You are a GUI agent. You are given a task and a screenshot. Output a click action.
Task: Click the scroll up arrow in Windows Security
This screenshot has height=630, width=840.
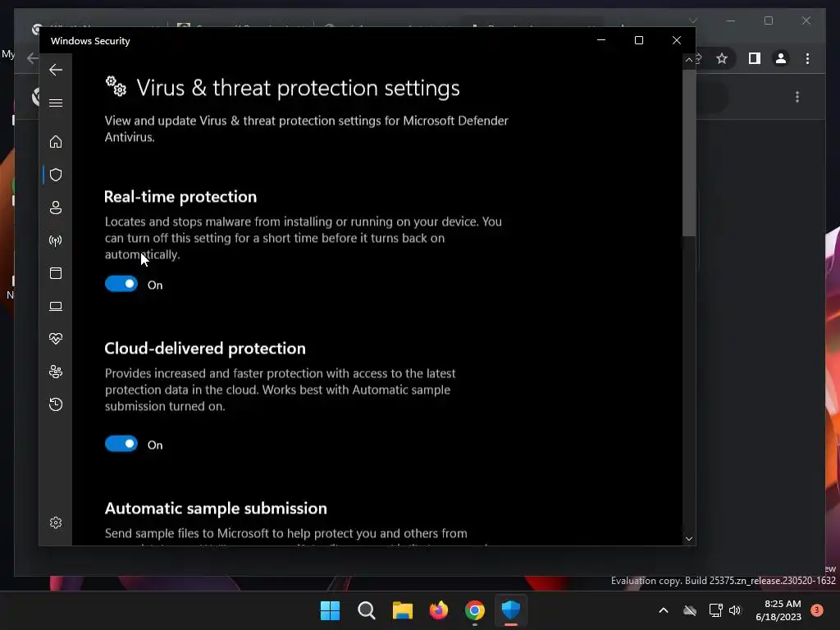pyautogui.click(x=689, y=60)
